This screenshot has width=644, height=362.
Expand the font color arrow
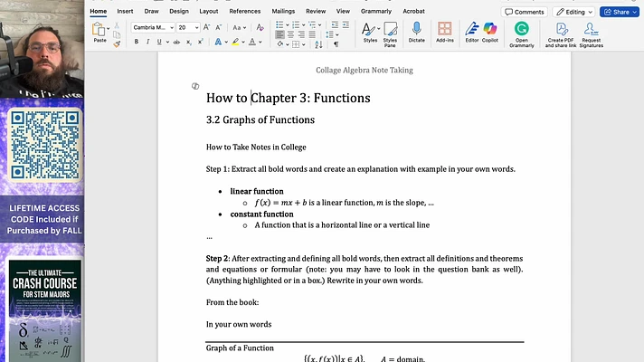point(260,42)
